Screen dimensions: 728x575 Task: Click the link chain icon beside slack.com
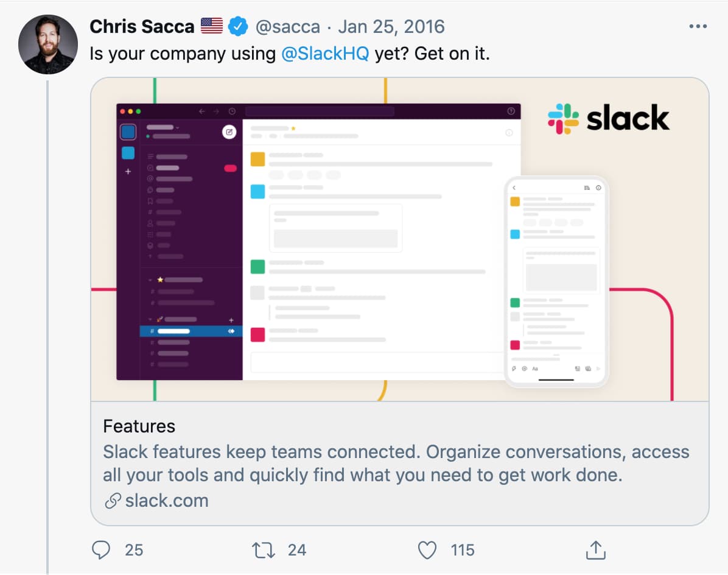(113, 501)
